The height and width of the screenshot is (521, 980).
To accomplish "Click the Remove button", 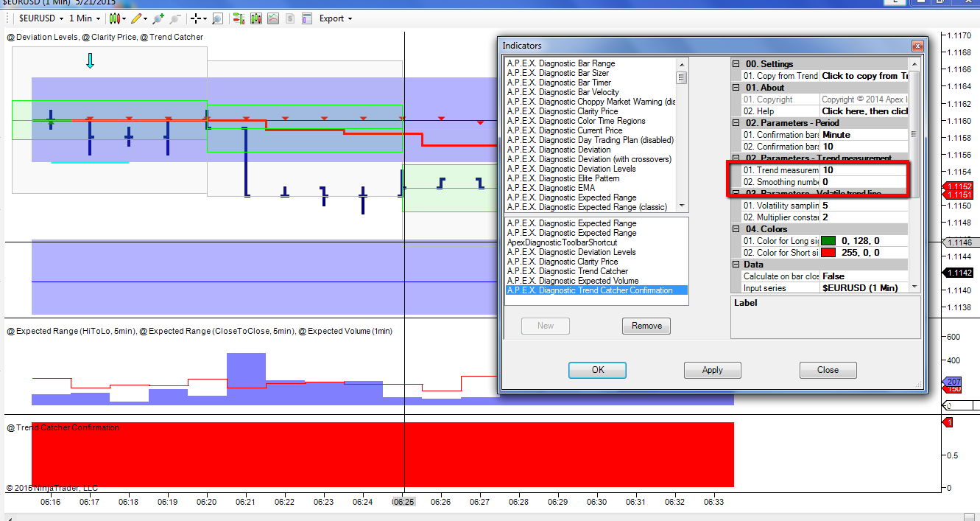I will (x=646, y=326).
